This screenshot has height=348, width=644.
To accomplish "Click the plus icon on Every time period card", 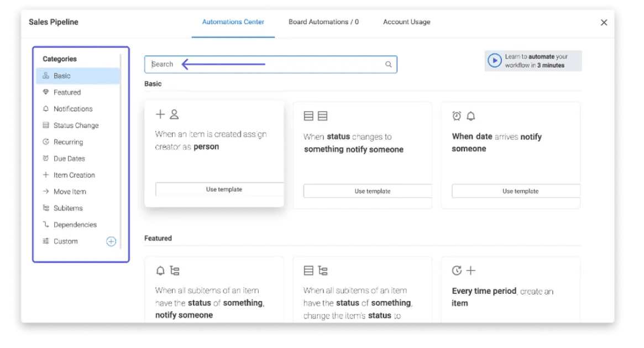I will coord(470,271).
